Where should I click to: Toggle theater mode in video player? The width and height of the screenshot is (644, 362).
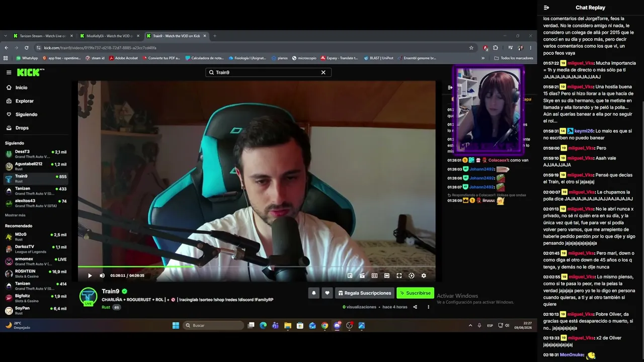[x=387, y=276]
